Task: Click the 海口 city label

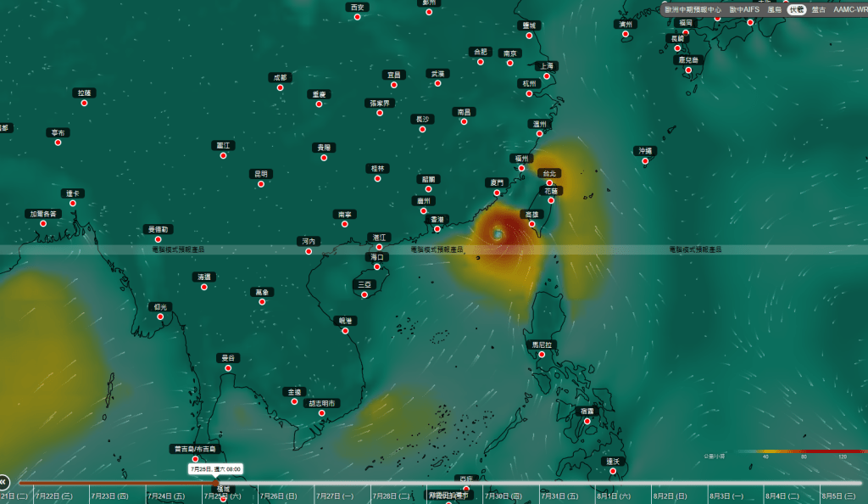Action: click(377, 257)
